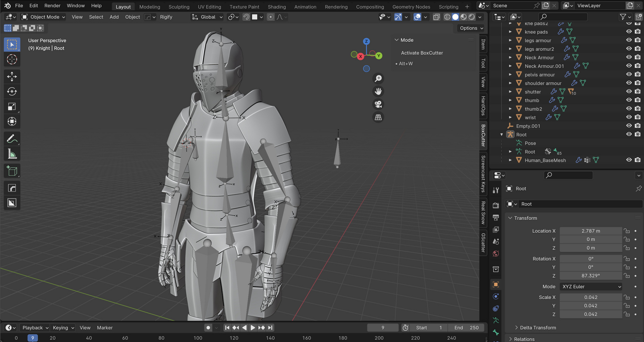Select the Annotate tool

(12, 139)
